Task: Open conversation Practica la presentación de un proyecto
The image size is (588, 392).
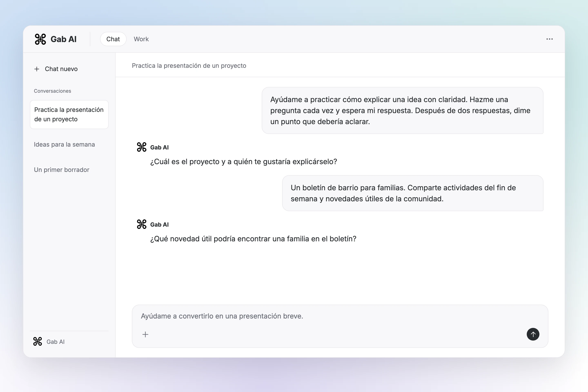Action: [69, 115]
